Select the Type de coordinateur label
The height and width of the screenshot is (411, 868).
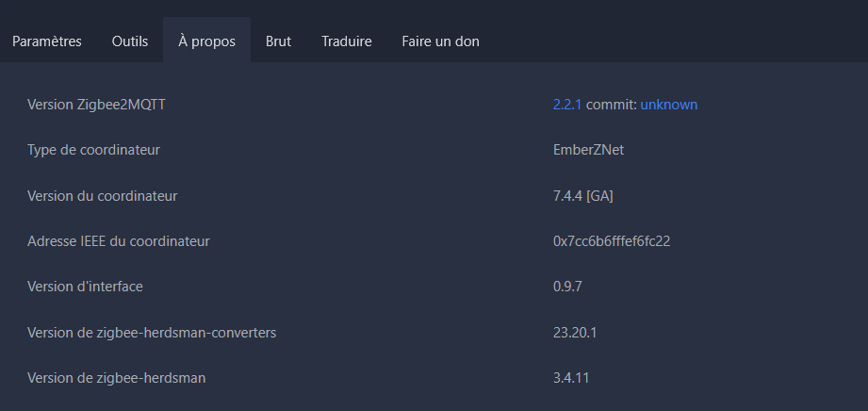(93, 150)
